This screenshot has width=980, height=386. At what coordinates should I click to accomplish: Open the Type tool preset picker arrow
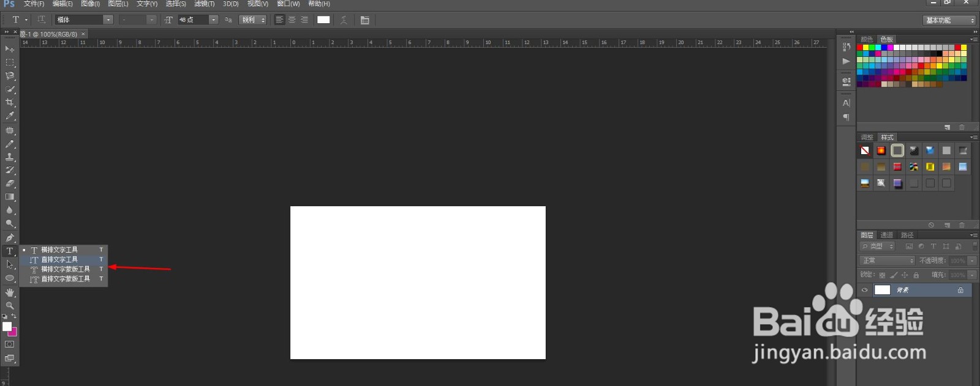click(x=26, y=20)
